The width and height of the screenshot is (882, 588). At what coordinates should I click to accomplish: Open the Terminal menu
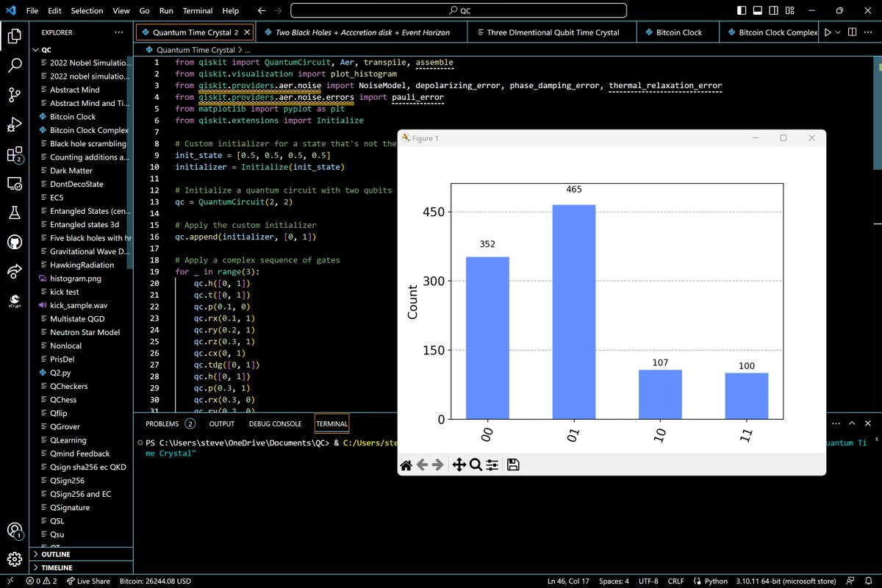199,11
